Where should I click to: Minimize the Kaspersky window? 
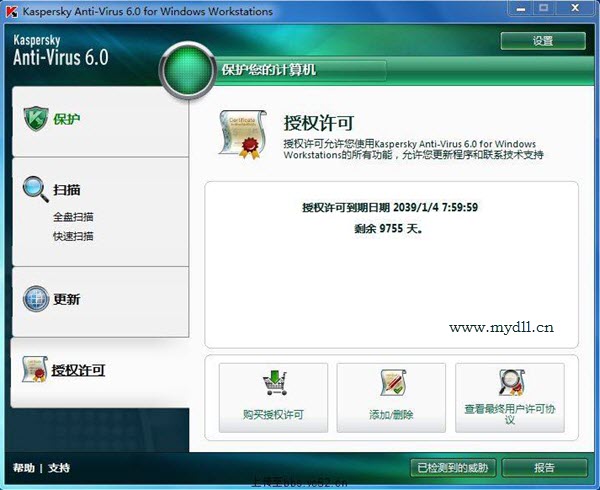(521, 8)
